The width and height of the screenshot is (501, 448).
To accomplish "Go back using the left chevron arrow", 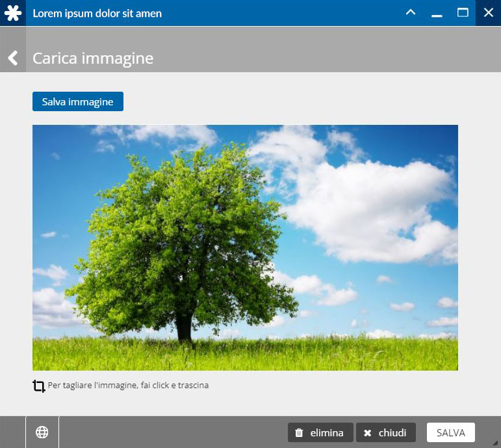I will [13, 58].
